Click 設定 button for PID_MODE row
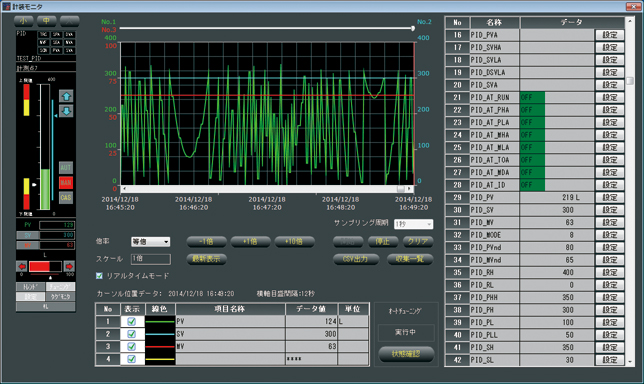 (x=610, y=235)
